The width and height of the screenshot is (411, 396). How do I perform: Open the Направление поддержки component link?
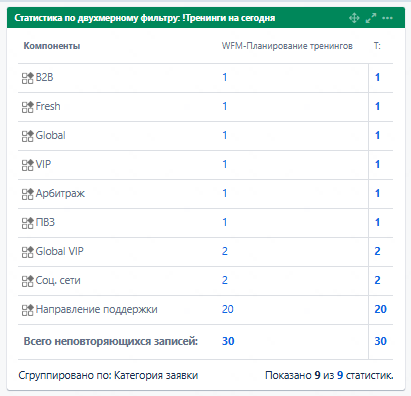pyautogui.click(x=97, y=309)
